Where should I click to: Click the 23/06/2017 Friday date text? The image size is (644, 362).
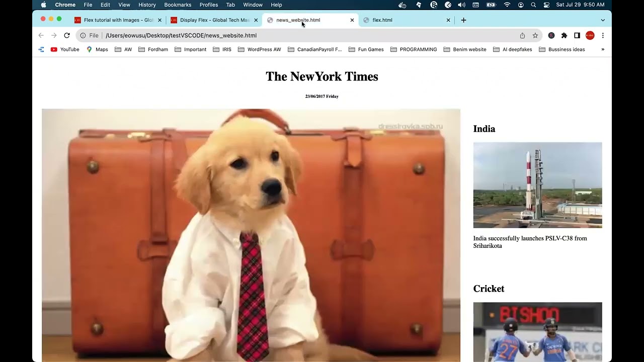[x=322, y=96]
